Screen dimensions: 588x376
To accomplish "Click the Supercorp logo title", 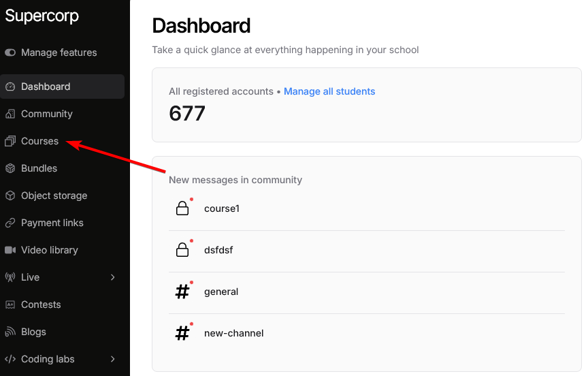I will click(42, 16).
